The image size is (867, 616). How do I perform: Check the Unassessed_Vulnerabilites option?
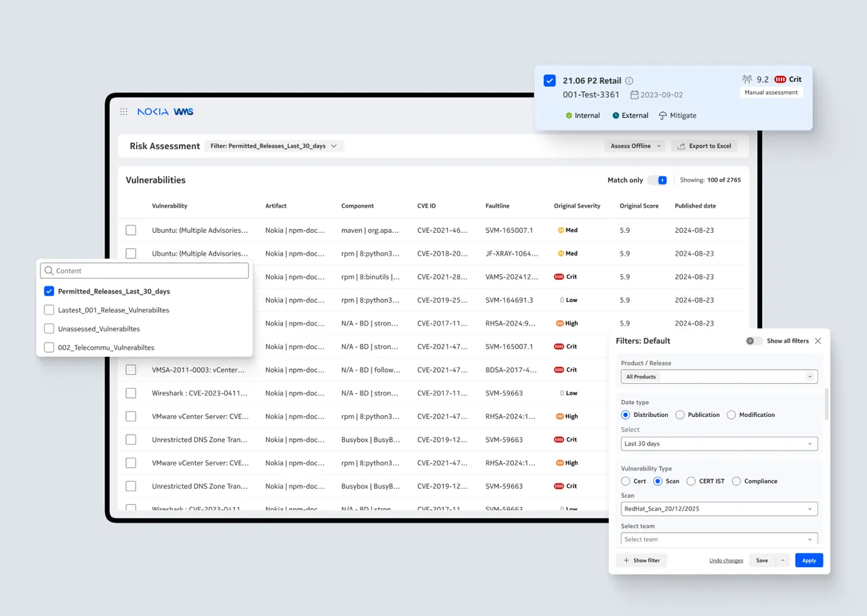click(49, 328)
